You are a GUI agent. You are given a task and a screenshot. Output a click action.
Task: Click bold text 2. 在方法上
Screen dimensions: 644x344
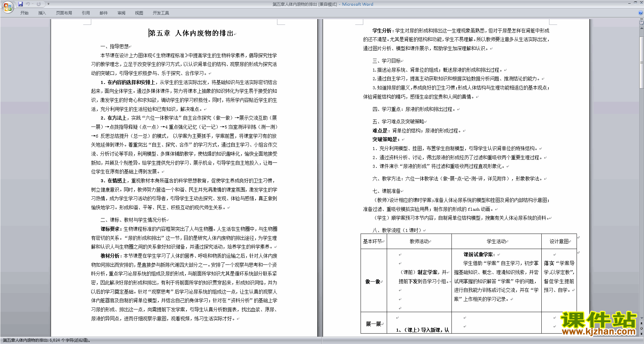tap(113, 118)
